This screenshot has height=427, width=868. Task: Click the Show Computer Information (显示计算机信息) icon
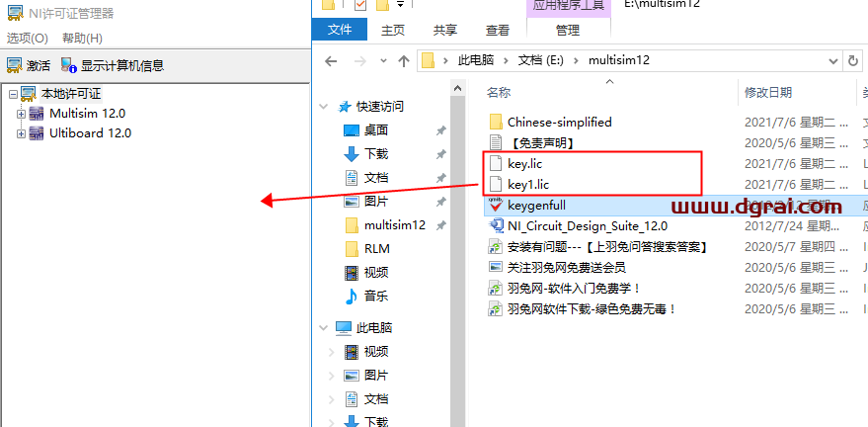tap(69, 66)
